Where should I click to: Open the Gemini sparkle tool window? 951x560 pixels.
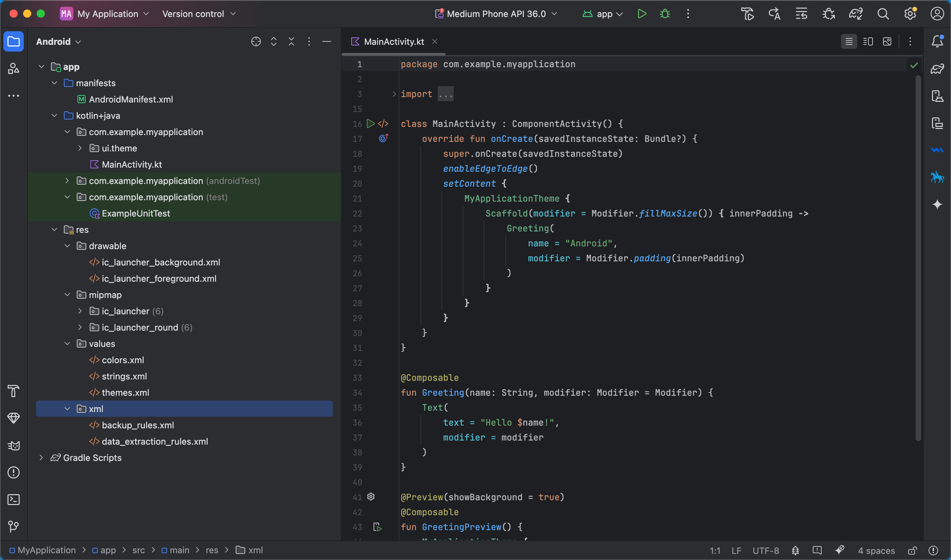click(937, 205)
